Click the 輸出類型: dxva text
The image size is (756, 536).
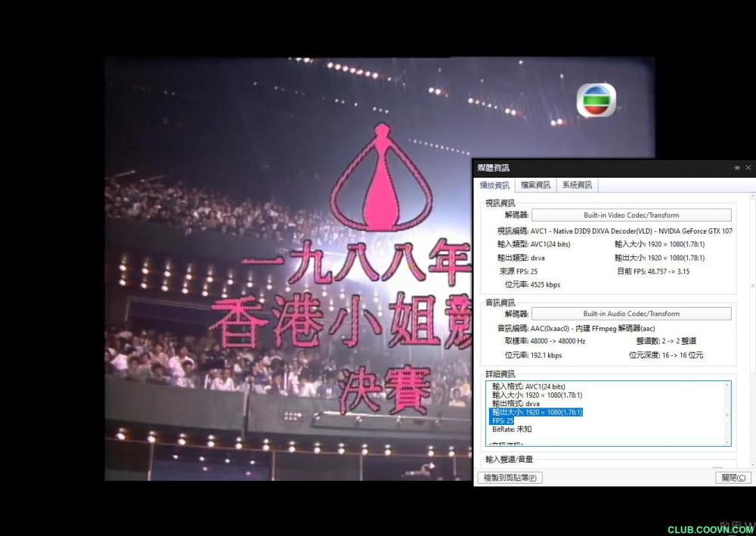coord(521,258)
